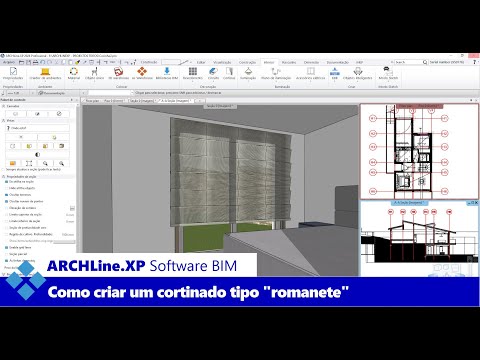Viewport: 480px width, 360px height.
Task: Collapse the Propriedades de seção group
Action: click(4, 176)
